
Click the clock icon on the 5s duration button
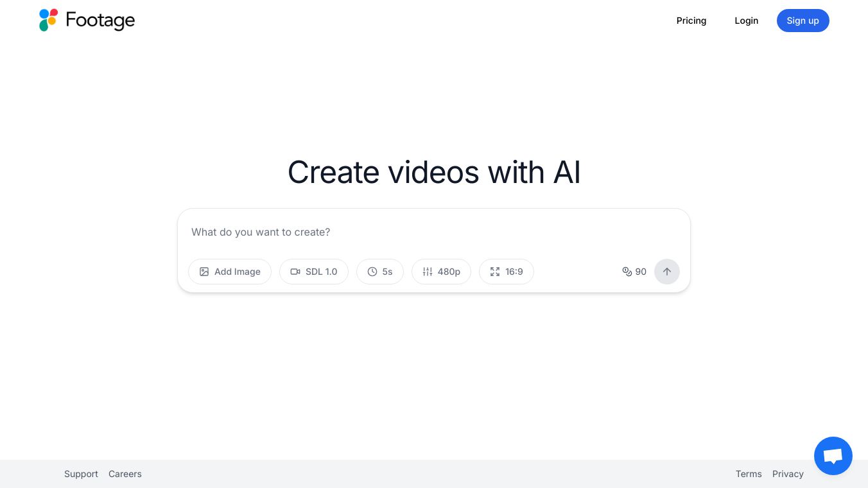coord(372,272)
